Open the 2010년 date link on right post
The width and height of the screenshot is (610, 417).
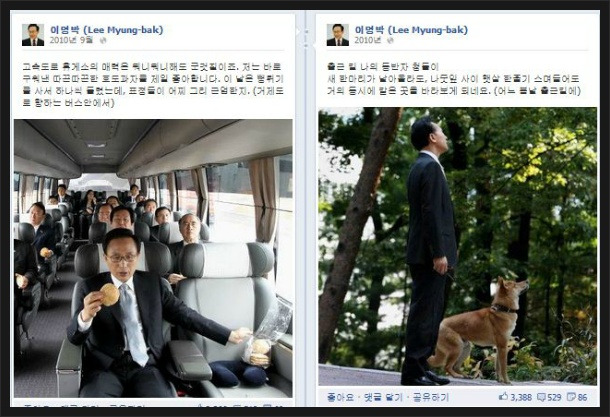[x=368, y=40]
